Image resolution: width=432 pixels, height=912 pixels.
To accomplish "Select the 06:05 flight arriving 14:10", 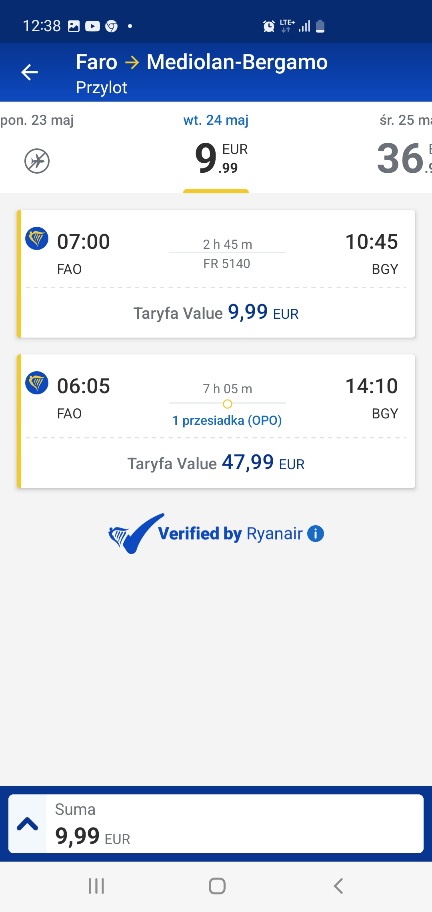I will [216, 421].
